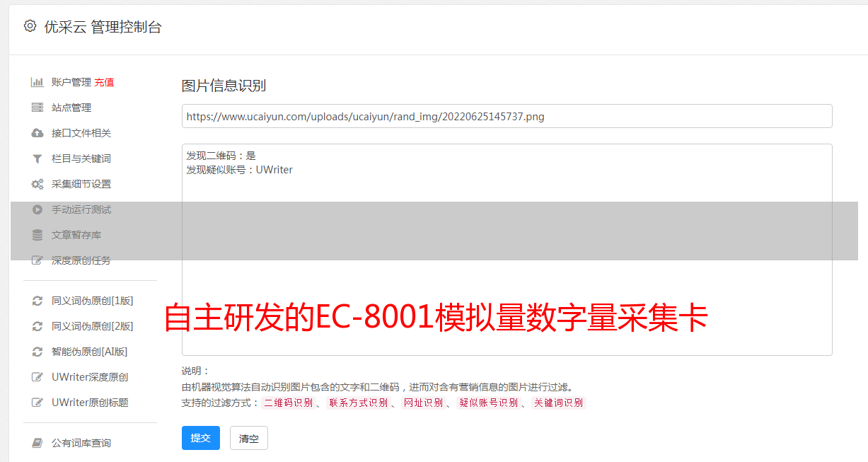Click inside the recognition result text area

[507, 250]
